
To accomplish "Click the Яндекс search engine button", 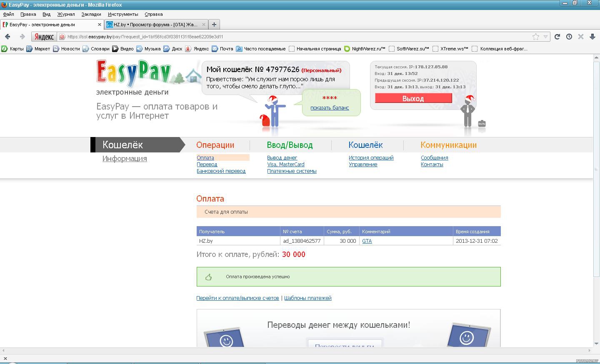I will coord(44,37).
